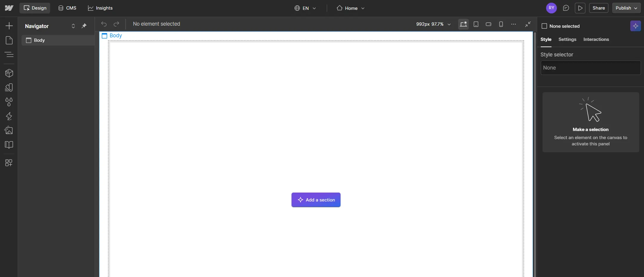Screen dimensions: 644x277
Task: Open the Assets image panel
Action: coord(9,130)
